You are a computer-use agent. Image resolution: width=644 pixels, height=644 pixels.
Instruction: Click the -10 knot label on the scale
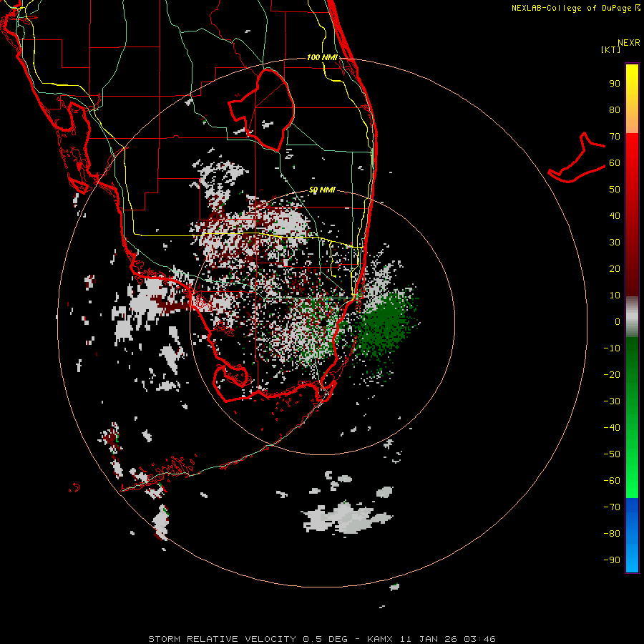pyautogui.click(x=612, y=348)
